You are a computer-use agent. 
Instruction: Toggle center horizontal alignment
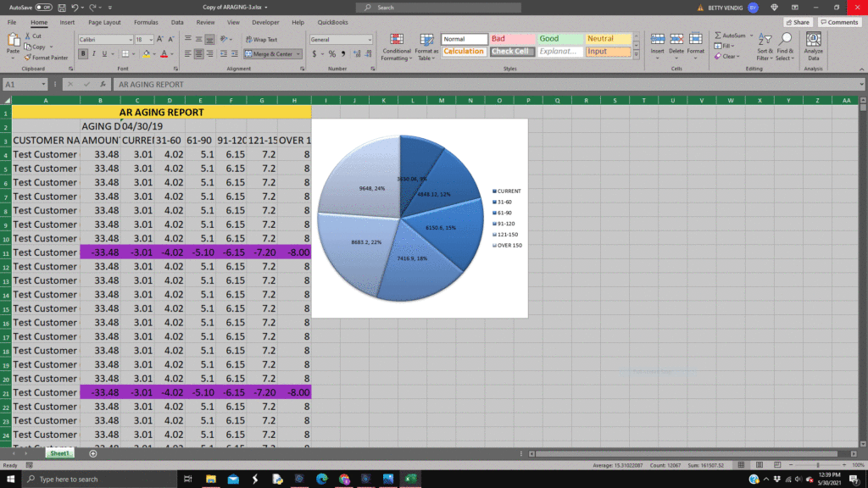click(x=198, y=53)
